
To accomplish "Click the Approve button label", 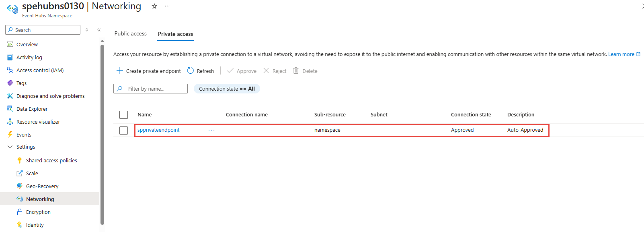I will pos(246,71).
